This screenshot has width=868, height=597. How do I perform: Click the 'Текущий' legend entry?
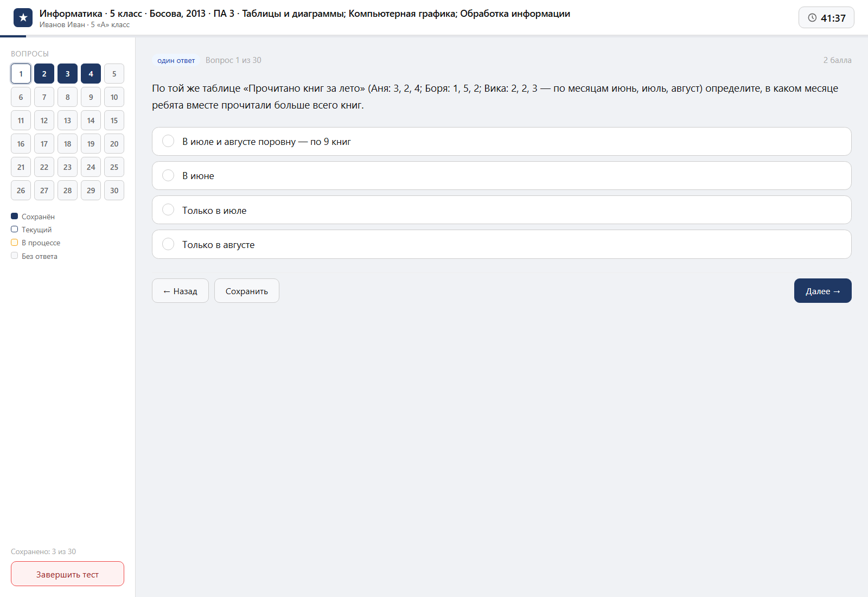(x=31, y=230)
